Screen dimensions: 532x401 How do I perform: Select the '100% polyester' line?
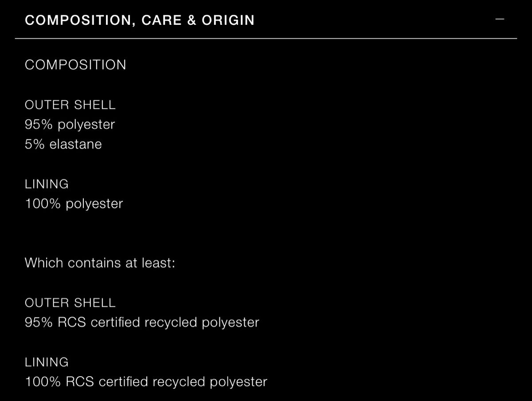[74, 204]
